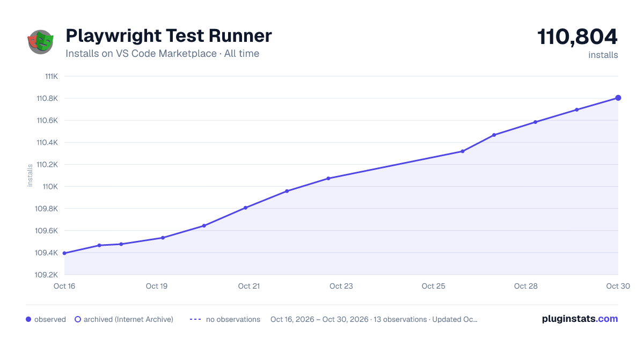Open the pluginstats.com link

(580, 319)
